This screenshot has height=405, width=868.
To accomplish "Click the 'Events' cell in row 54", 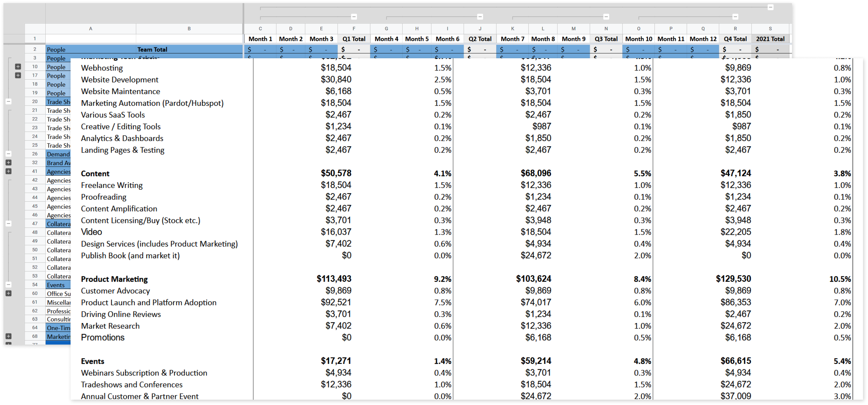I will pos(58,285).
